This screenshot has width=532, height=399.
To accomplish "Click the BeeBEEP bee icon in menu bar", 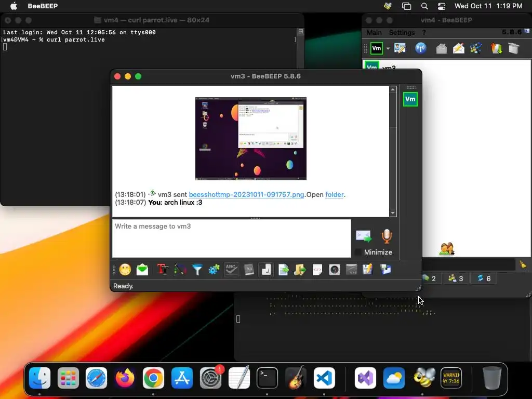I will 388,6.
